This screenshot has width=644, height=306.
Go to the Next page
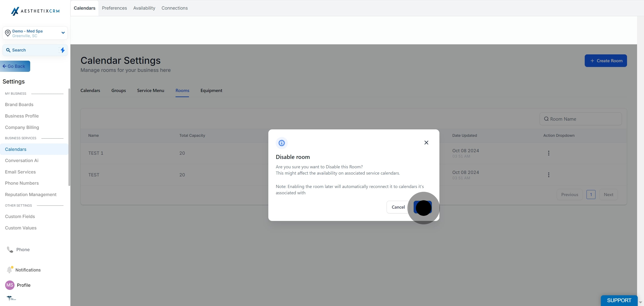point(608,195)
